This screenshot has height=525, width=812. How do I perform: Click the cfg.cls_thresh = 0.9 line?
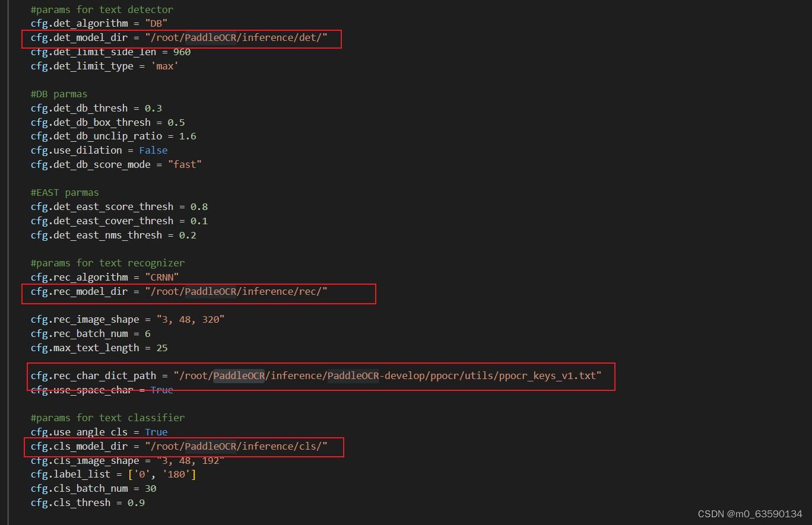point(88,502)
